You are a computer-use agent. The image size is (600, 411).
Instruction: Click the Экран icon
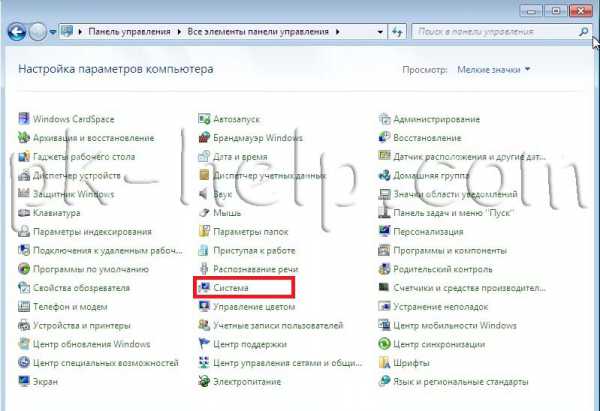pyautogui.click(x=24, y=381)
